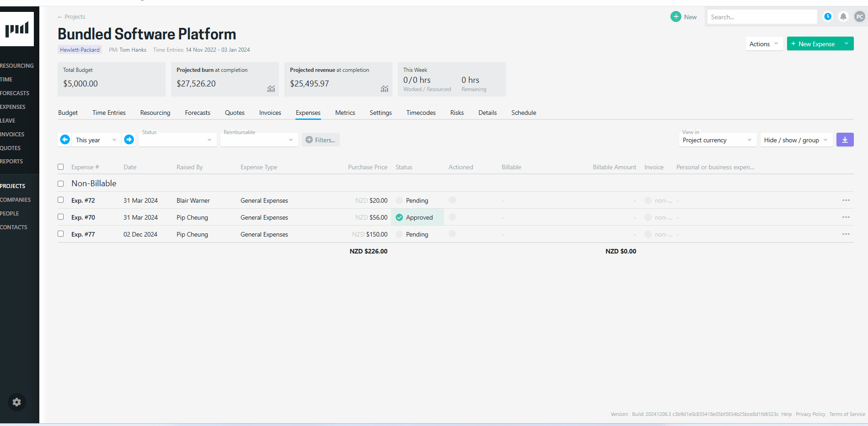The image size is (868, 426).
Task: Click the timesheet clock icon in top bar
Action: click(x=828, y=16)
